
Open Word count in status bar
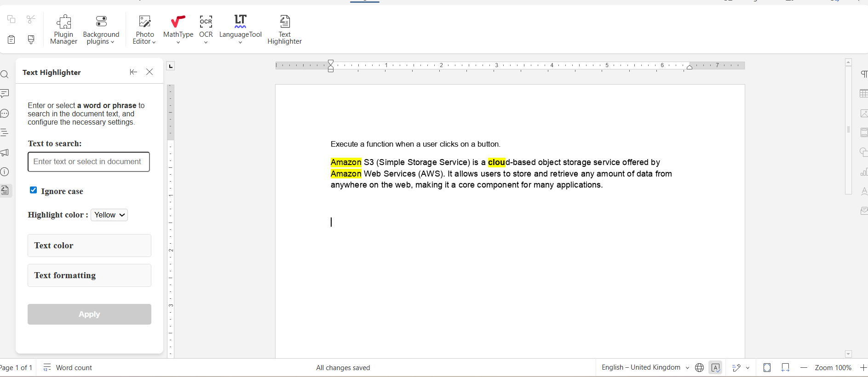click(x=68, y=367)
